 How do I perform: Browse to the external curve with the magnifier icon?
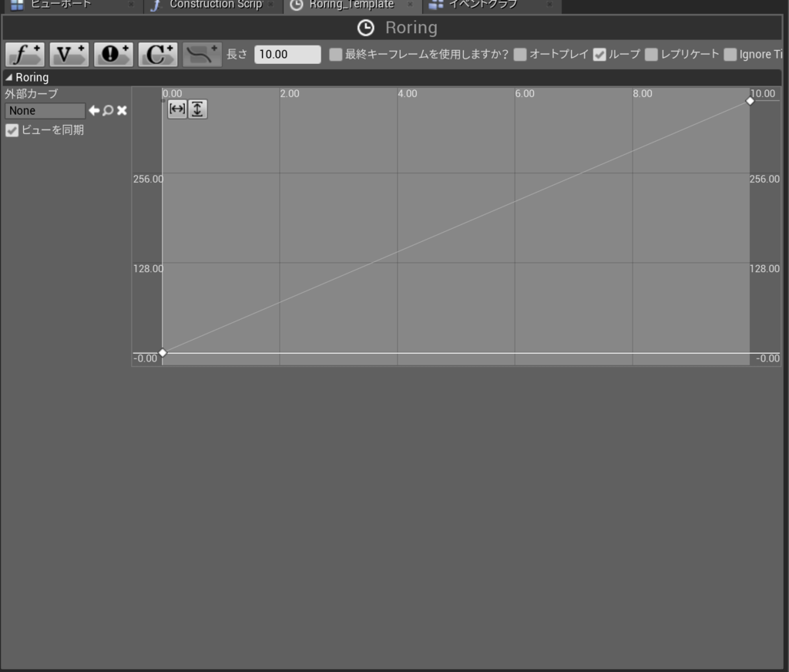(x=108, y=110)
